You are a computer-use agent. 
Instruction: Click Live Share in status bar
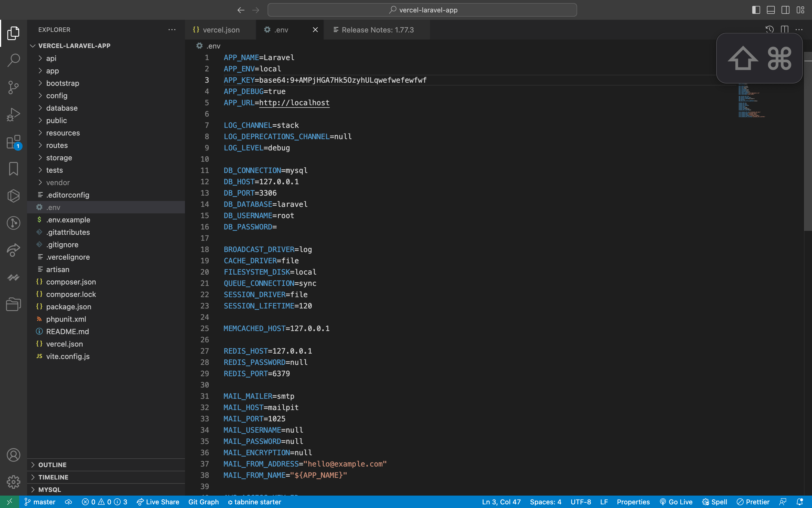pyautogui.click(x=158, y=502)
